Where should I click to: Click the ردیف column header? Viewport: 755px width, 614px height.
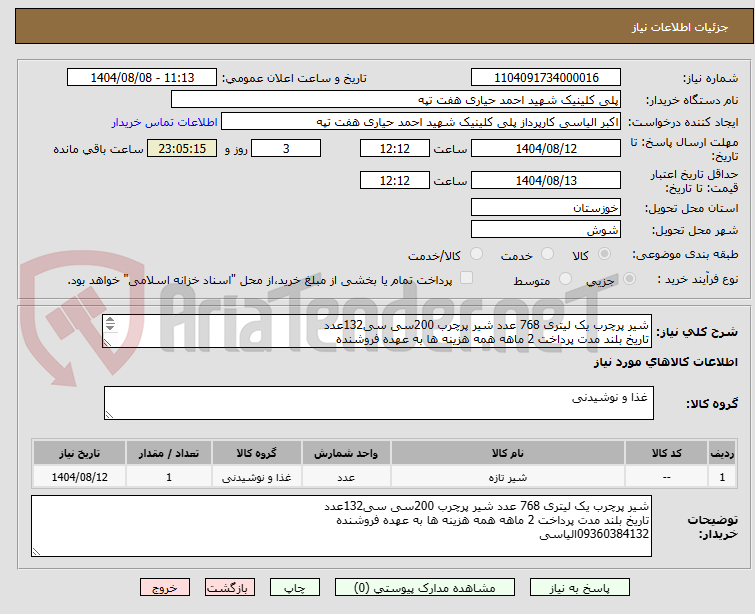(x=722, y=453)
